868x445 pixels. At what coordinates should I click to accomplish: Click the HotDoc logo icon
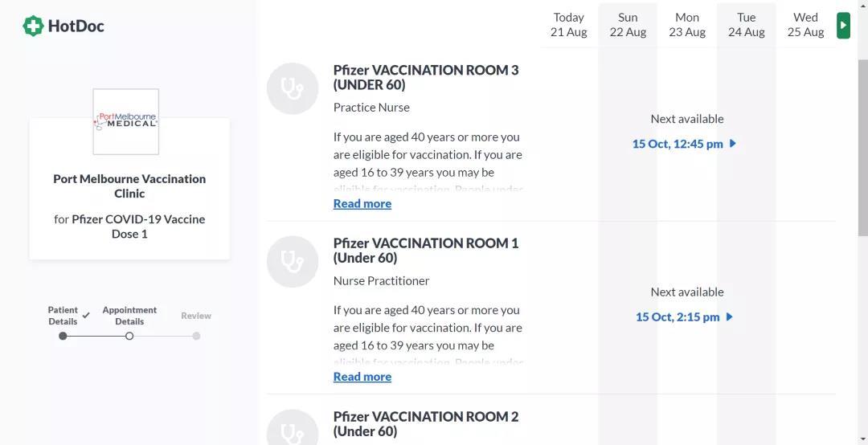click(x=33, y=27)
